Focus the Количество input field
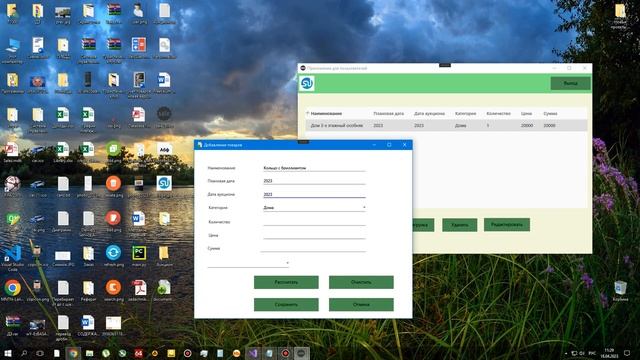The image size is (640, 360). tap(314, 222)
